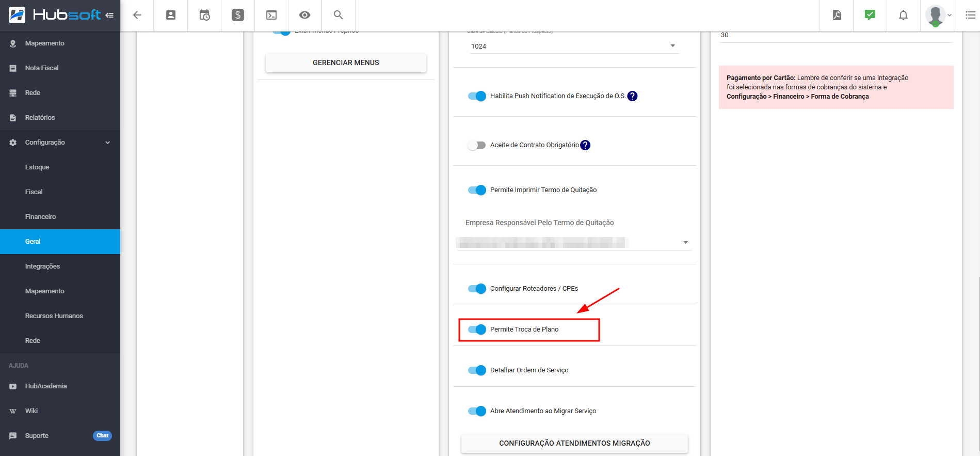Click the top Rede server icon
This screenshot has width=980, height=456.
click(13, 93)
